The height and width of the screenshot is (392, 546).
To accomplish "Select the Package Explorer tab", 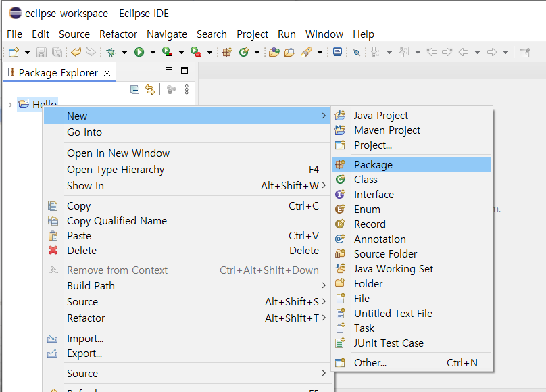I will click(58, 72).
